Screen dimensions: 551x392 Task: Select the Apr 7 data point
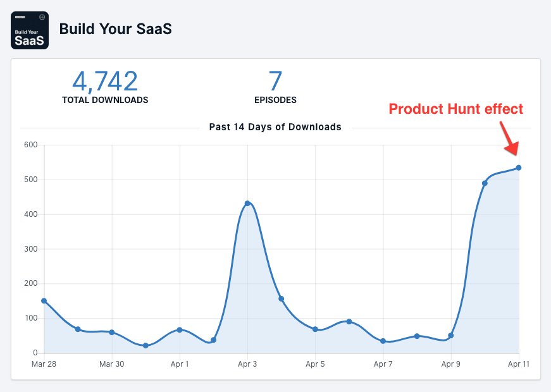tap(383, 341)
